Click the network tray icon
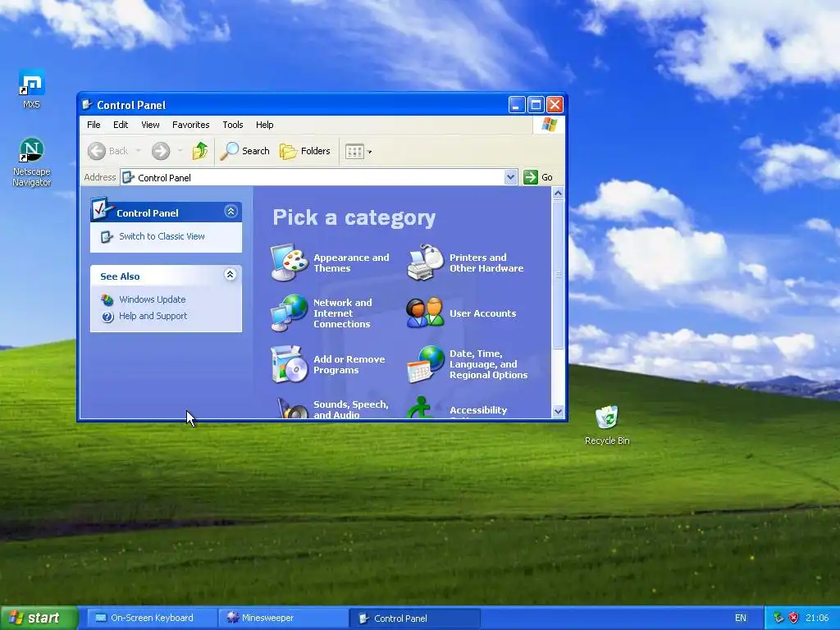This screenshot has height=630, width=840. tap(778, 618)
